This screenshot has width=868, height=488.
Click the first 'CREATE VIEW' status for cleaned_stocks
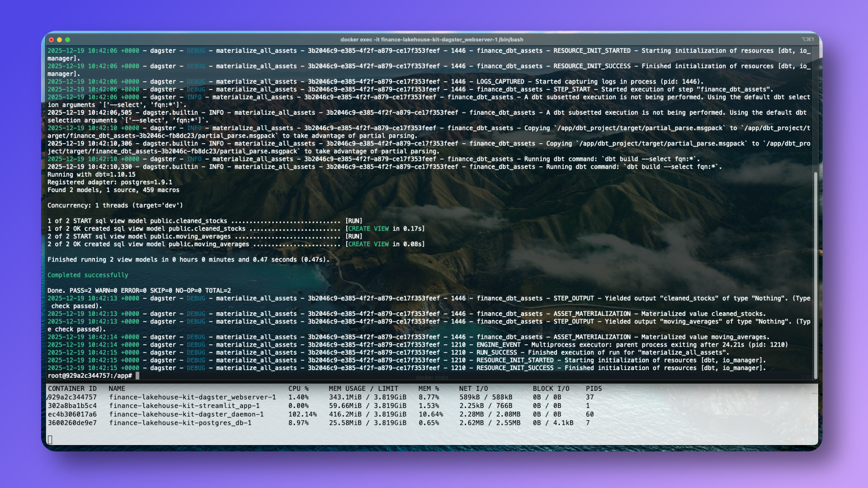(x=368, y=229)
